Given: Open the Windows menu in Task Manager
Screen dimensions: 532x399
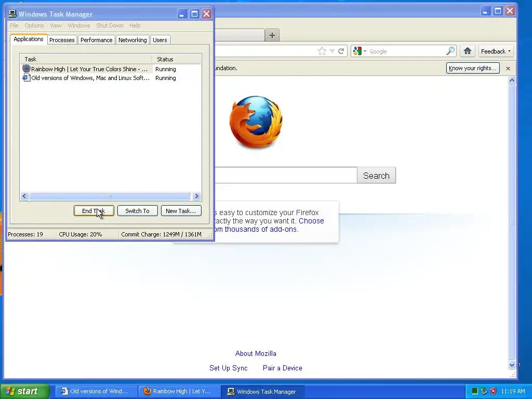Looking at the screenshot, I should tap(79, 25).
